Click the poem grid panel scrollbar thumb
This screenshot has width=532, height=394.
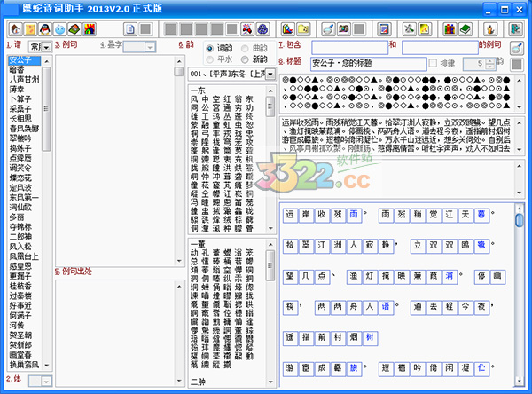(519, 220)
